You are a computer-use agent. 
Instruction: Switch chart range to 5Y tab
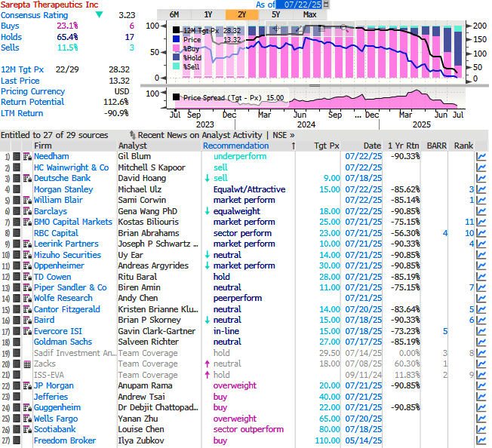pos(275,14)
